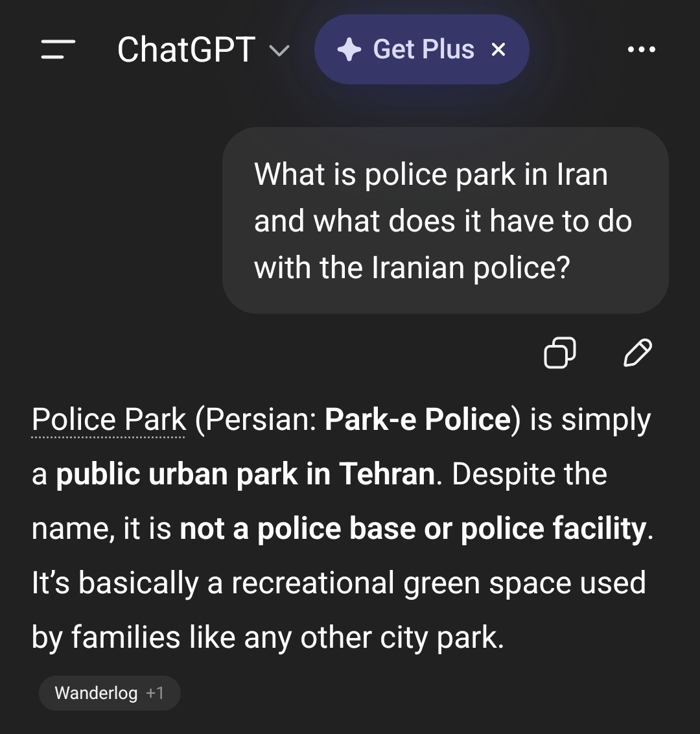Tap the Get Plus button
Viewport: 700px width, 734px height.
422,49
